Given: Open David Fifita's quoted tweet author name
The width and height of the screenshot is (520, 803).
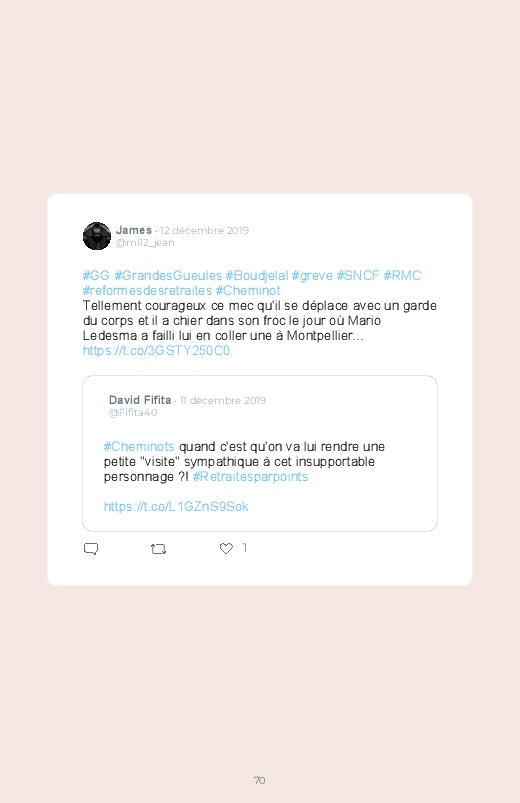Looking at the screenshot, I should pos(140,400).
